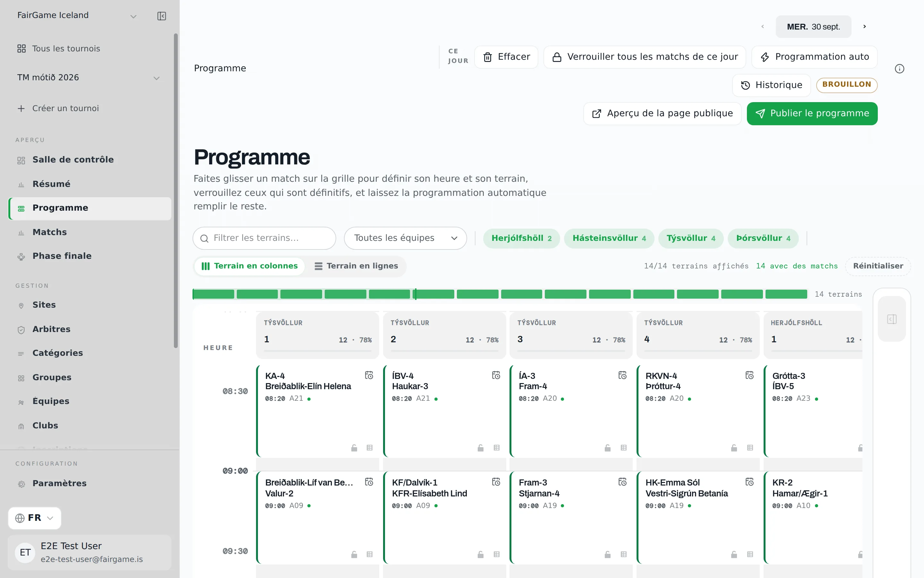The height and width of the screenshot is (578, 924).
Task: Open Phase finale in sidebar
Action: (x=90, y=256)
